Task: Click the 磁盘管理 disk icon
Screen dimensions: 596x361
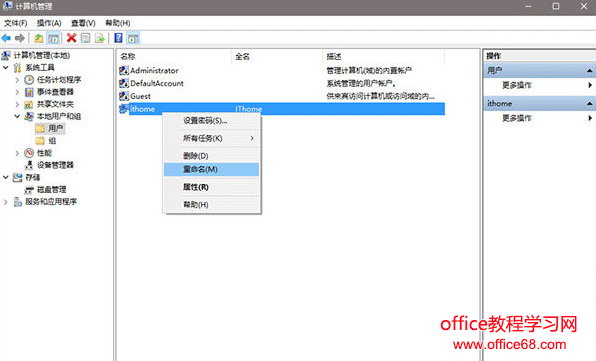Action: (29, 189)
